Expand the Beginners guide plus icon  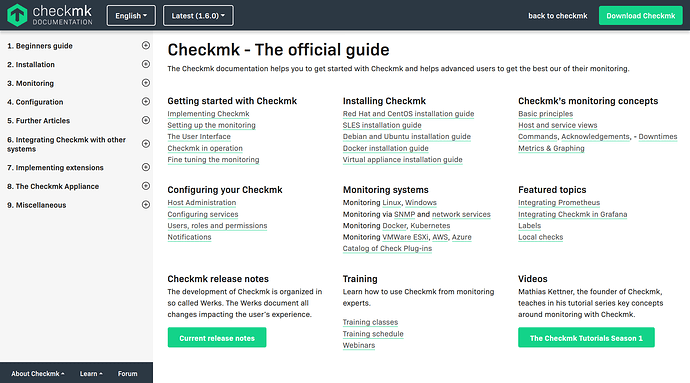[146, 45]
